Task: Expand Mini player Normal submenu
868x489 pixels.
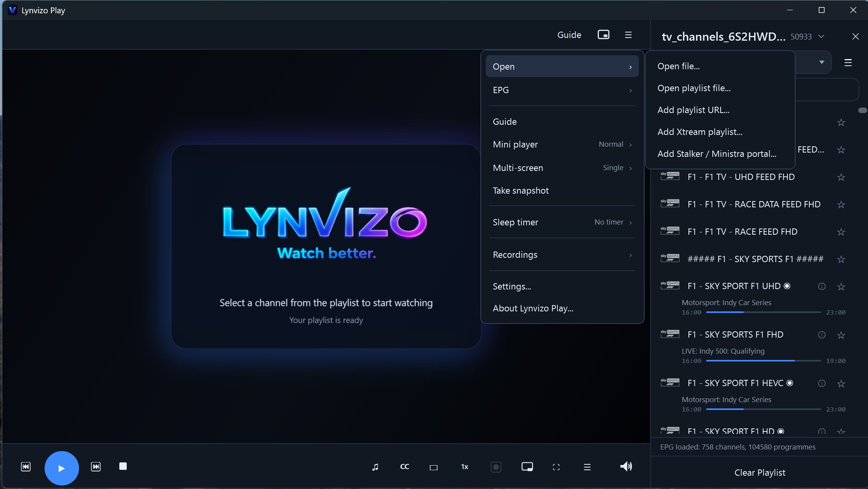Action: (562, 144)
